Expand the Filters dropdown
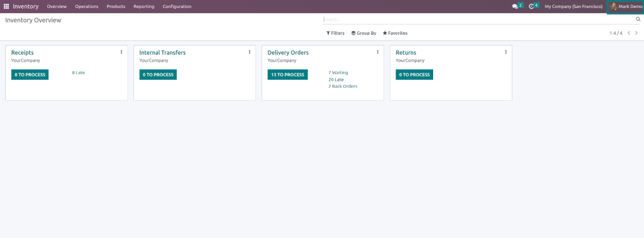 coord(335,33)
